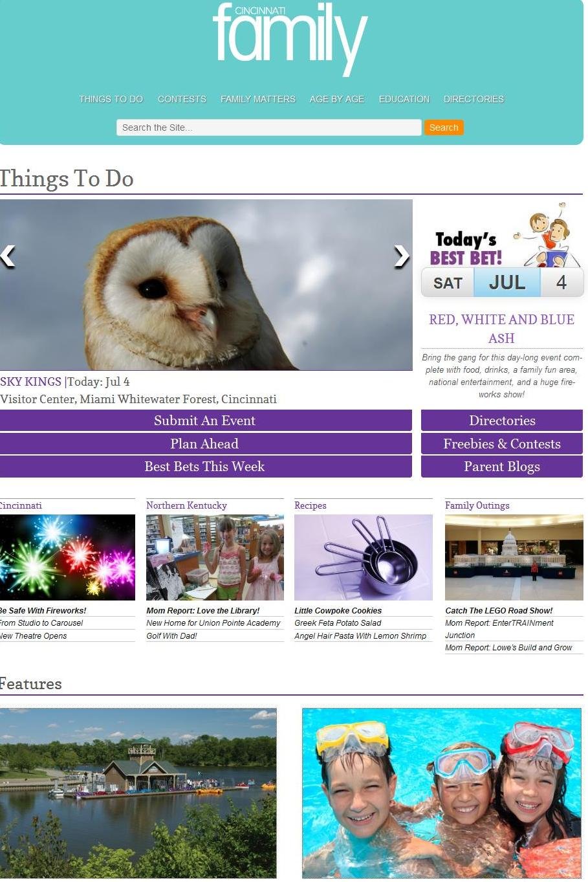Open the Contests navigation item
588x882 pixels.
(x=182, y=99)
